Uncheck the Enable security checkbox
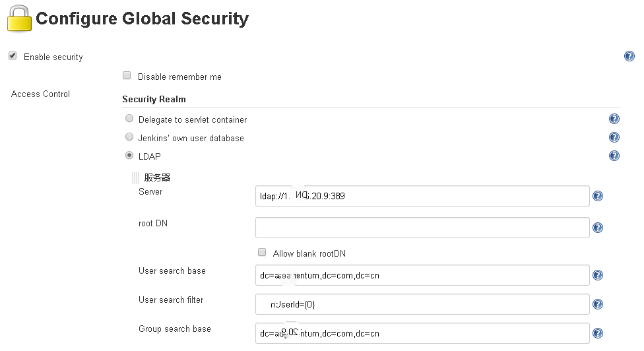This screenshot has width=644, height=351. click(13, 56)
